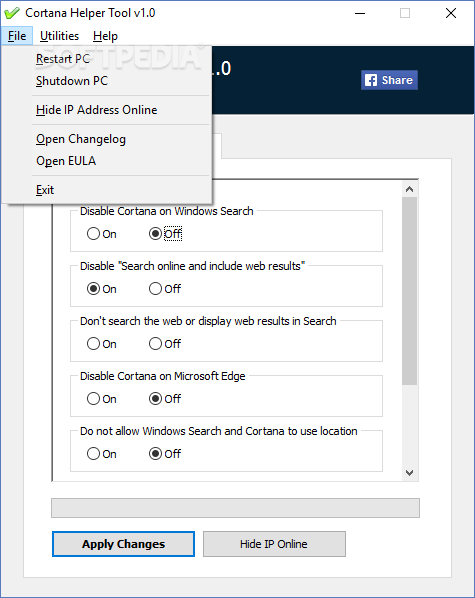Viewport: 475px width, 598px height.
Task: Click the scrollbar up arrow
Action: coord(410,189)
